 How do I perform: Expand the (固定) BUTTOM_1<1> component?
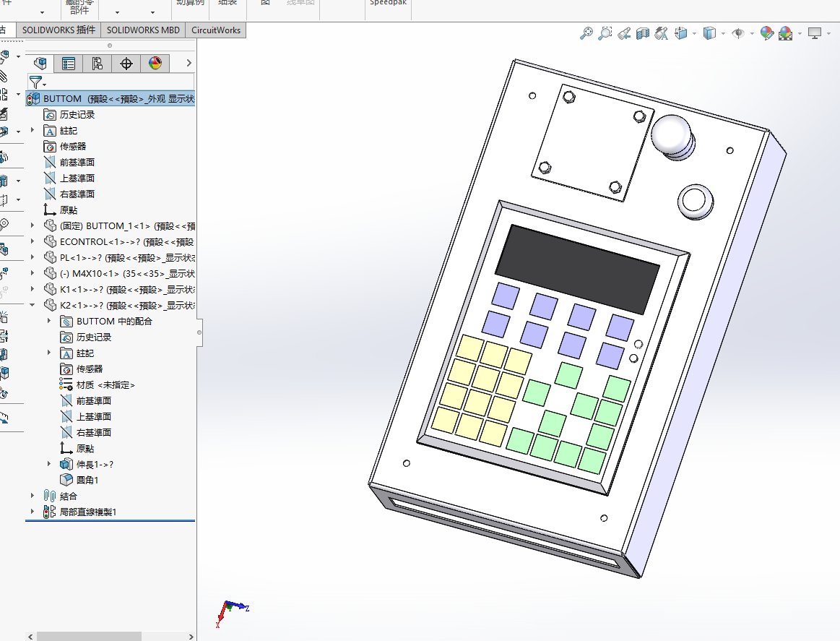pos(33,225)
